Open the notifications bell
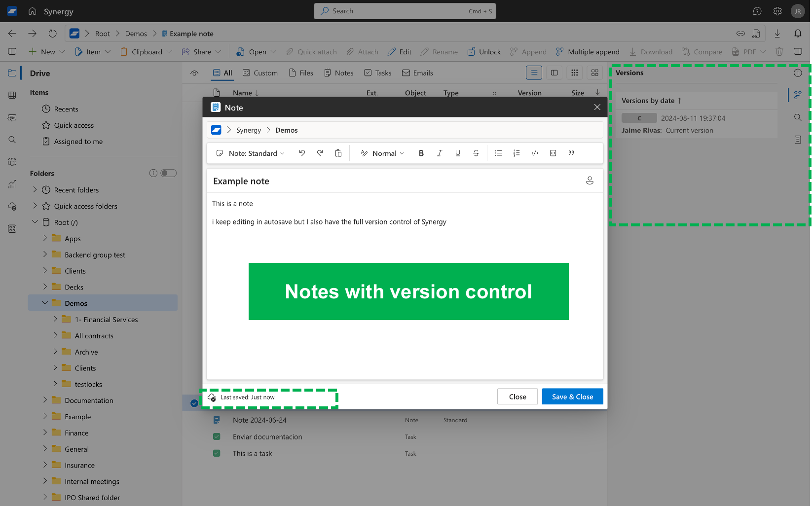The width and height of the screenshot is (812, 506). [x=798, y=34]
